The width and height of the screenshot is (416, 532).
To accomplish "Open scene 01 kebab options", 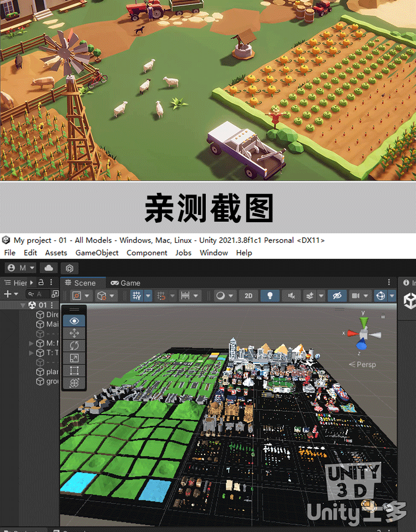I will pyautogui.click(x=52, y=305).
